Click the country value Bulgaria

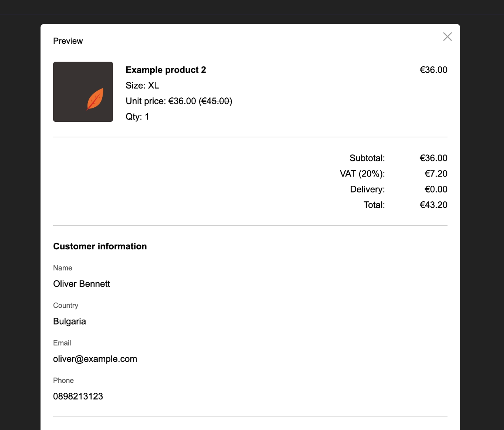point(70,322)
